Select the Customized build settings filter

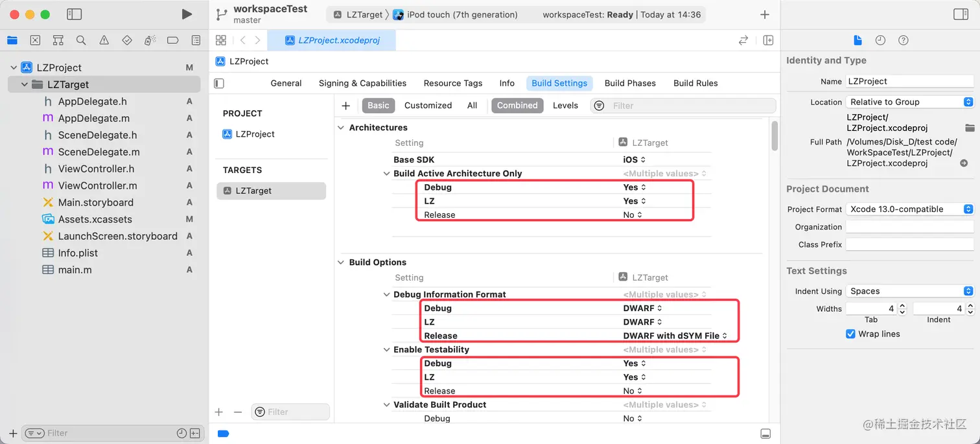coord(428,106)
